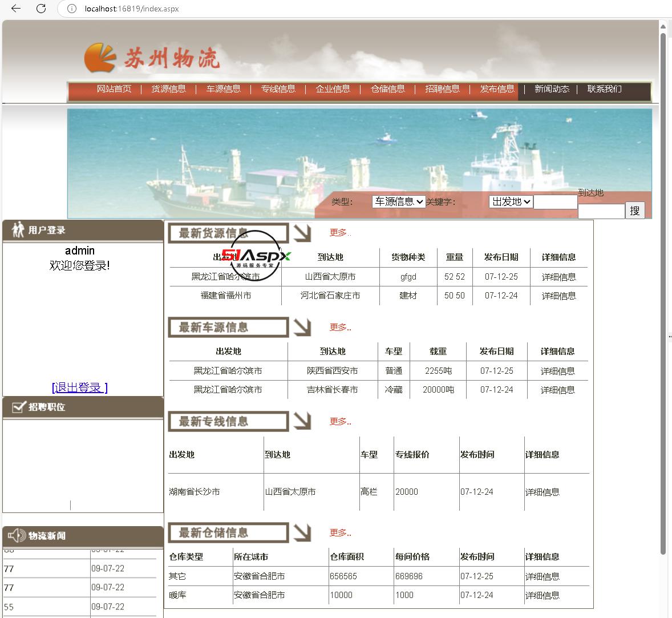Viewport: 672px width, 618px height.
Task: Click cell 河北省石家庄市 in cargo table
Action: (330, 296)
